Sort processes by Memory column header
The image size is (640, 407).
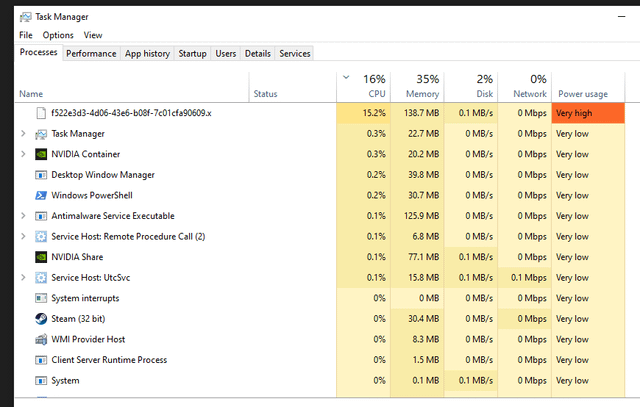click(x=417, y=87)
